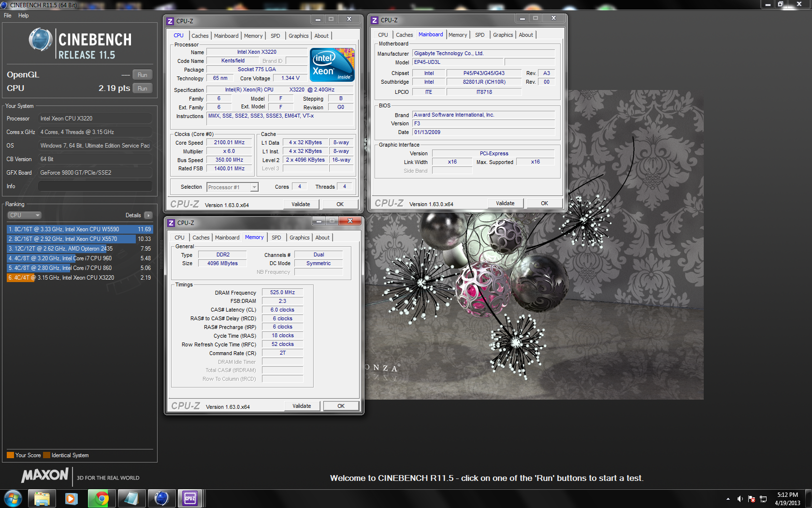Switch to SPD tab in CPU window
Screen dimensions: 812x508
pos(275,36)
